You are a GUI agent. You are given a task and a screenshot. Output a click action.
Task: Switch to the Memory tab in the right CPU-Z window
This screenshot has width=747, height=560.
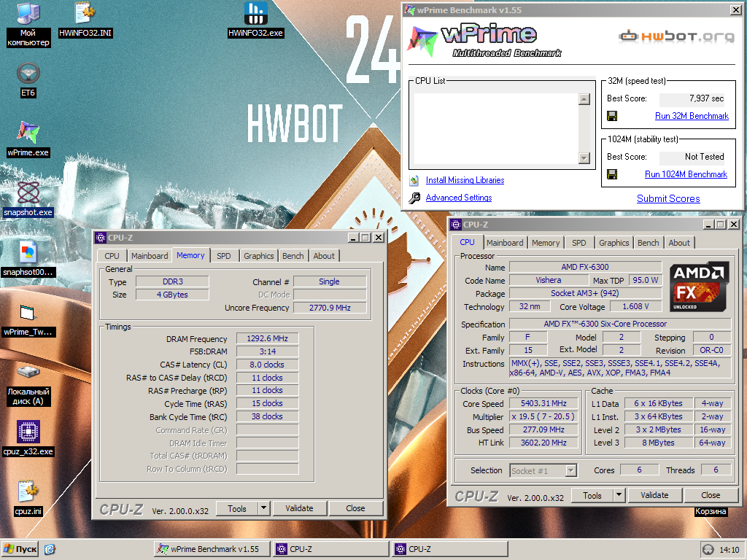pos(546,243)
